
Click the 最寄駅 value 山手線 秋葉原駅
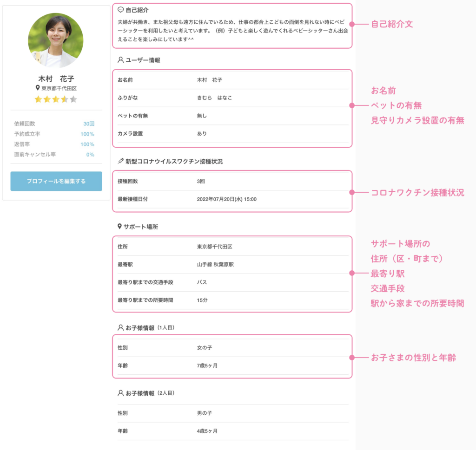click(x=215, y=264)
